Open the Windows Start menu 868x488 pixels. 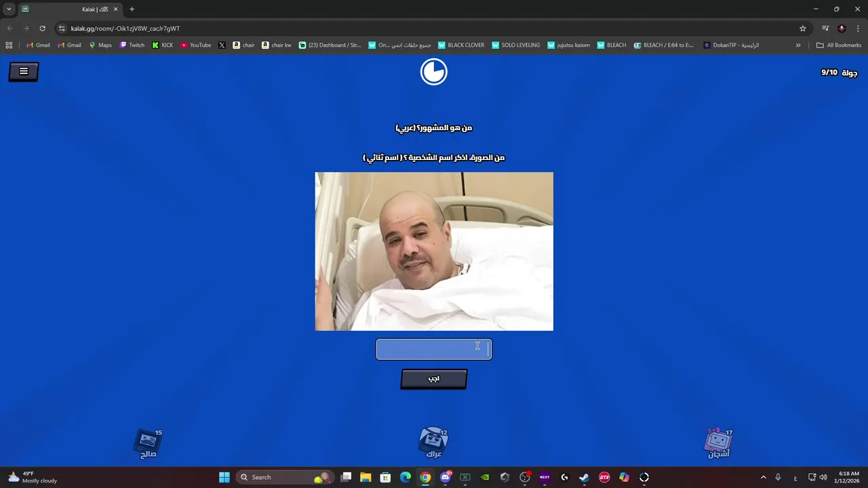(x=224, y=477)
